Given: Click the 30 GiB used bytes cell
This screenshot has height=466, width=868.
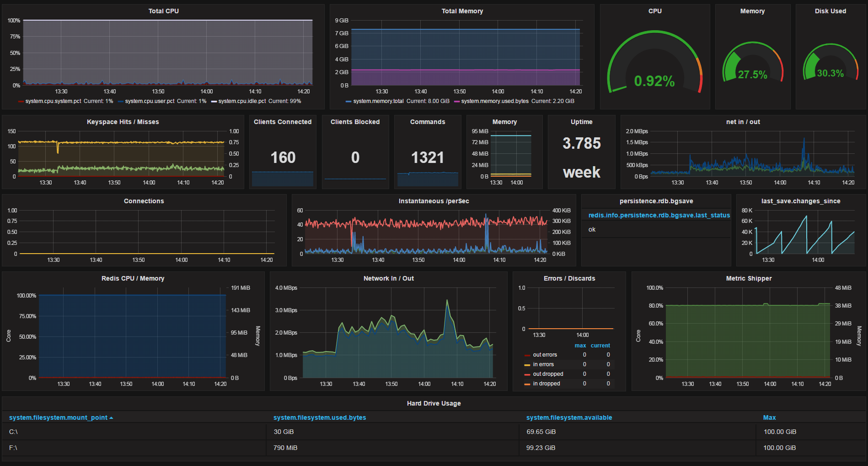Looking at the screenshot, I should [393, 432].
